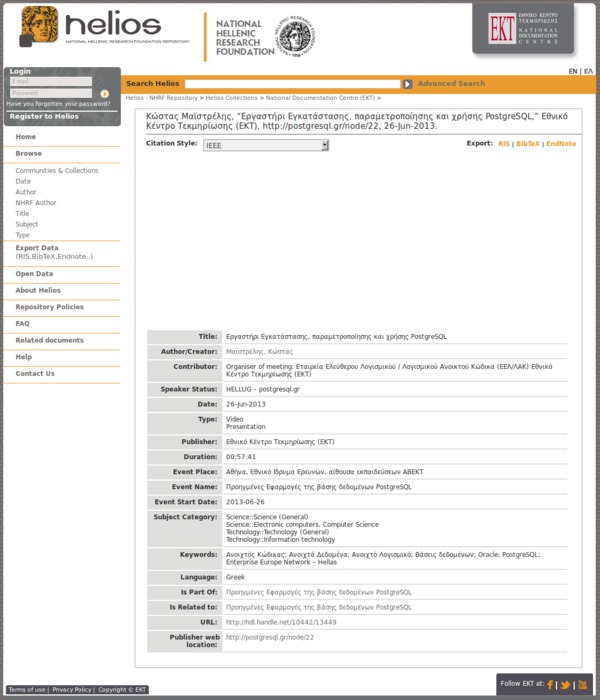Open About Helios

(38, 290)
